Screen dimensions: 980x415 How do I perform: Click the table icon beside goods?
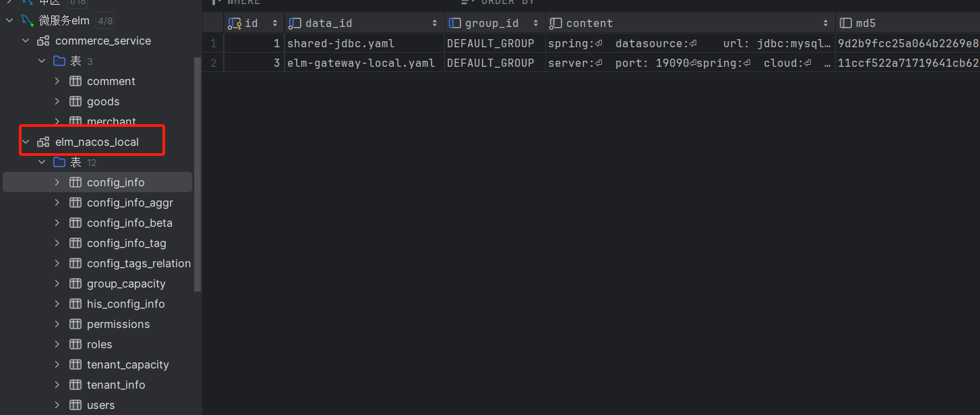75,101
